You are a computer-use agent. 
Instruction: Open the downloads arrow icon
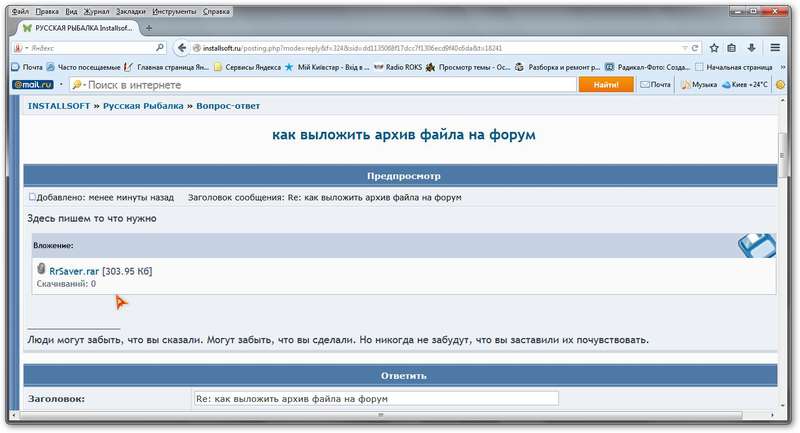coord(752,48)
